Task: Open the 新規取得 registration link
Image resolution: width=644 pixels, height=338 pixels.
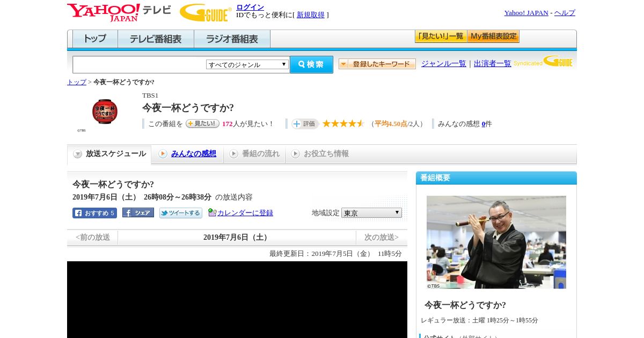Action: (311, 14)
